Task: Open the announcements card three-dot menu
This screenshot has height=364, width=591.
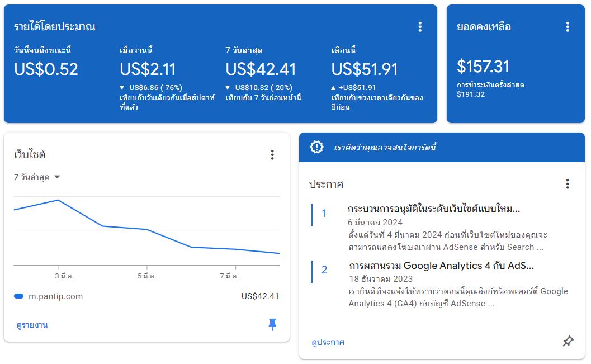Action: (568, 184)
